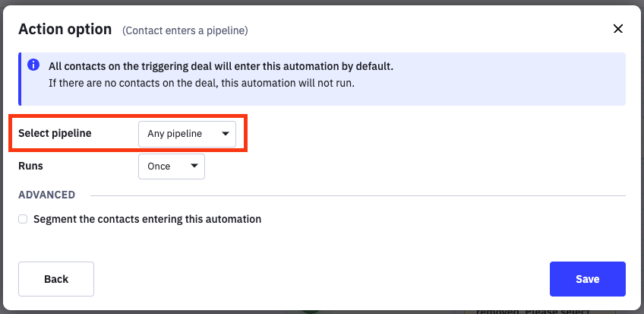Image resolution: width=644 pixels, height=314 pixels.
Task: Click the Segment the contacts label text
Action: tap(147, 219)
